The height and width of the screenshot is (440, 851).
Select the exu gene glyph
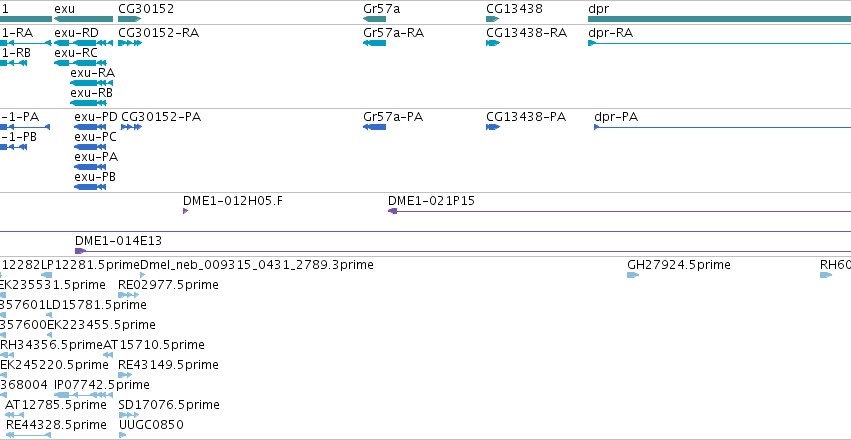pyautogui.click(x=84, y=19)
